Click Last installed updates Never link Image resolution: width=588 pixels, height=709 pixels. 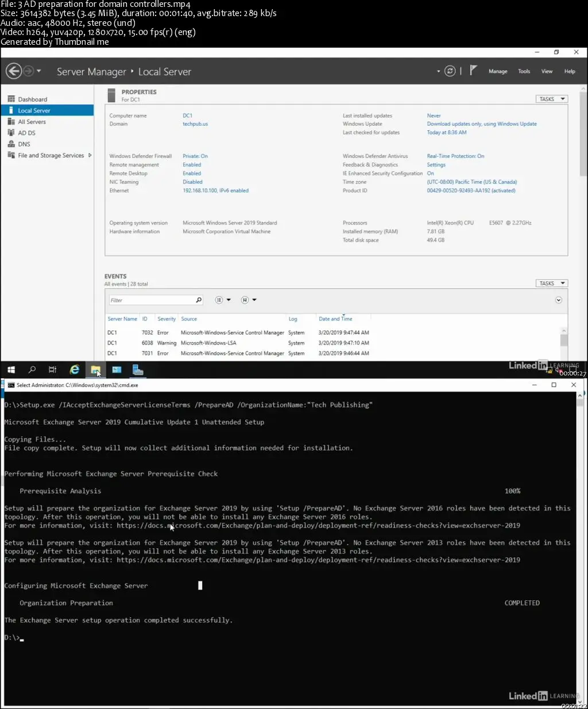[434, 115]
